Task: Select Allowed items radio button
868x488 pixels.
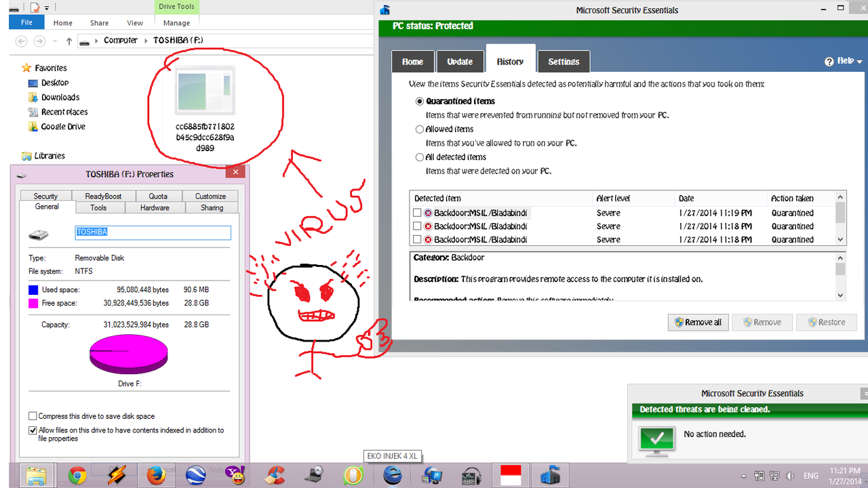Action: [x=420, y=129]
